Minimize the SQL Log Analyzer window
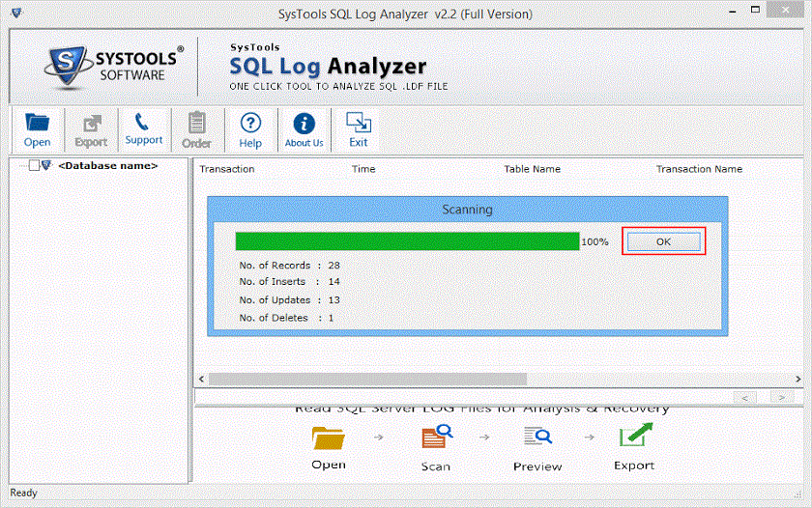 pyautogui.click(x=733, y=11)
